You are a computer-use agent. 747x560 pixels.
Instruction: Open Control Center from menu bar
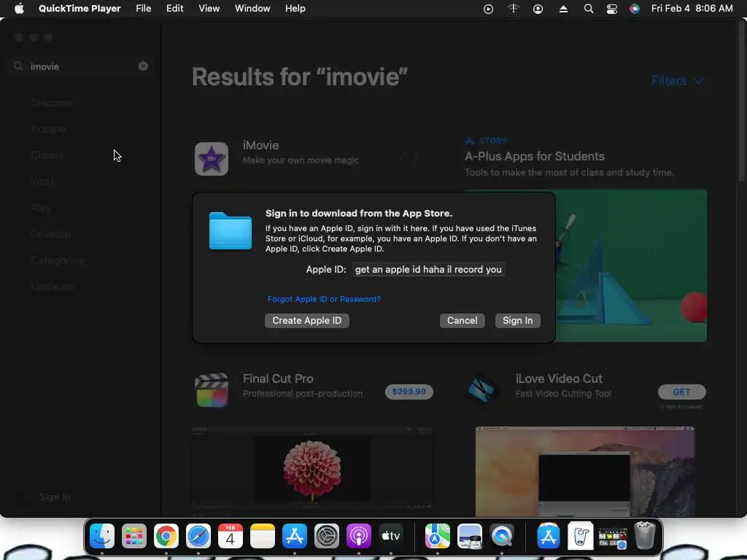(612, 9)
